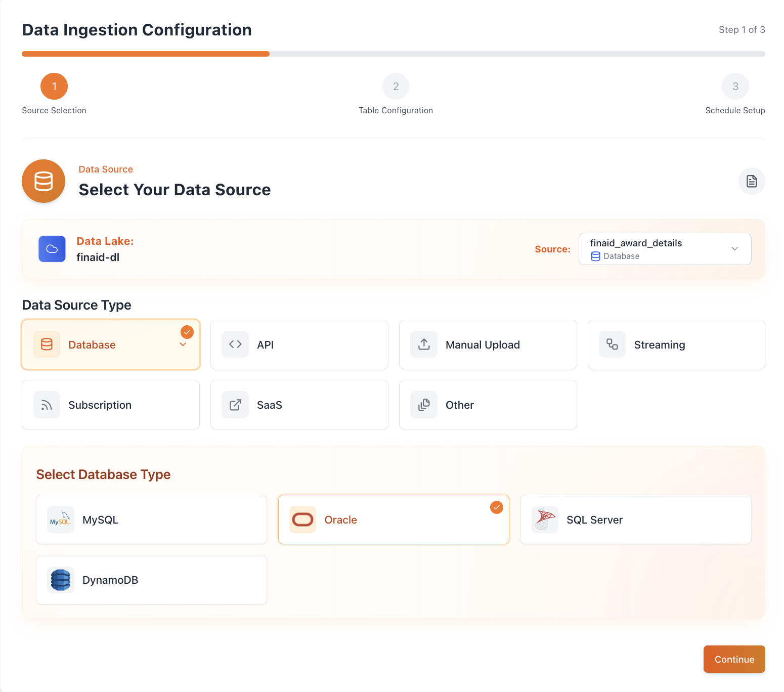Expand the chevron on the Database card
Viewport: 784px width, 692px height.
(183, 344)
